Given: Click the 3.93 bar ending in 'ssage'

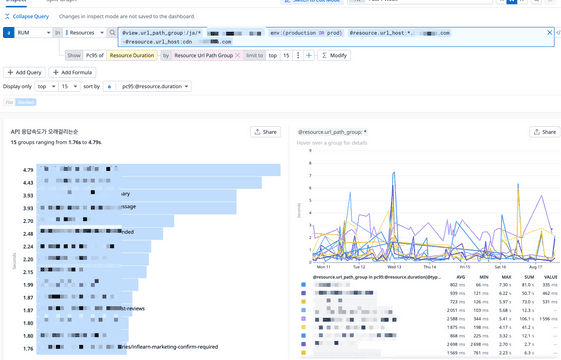Looking at the screenshot, I should pyautogui.click(x=136, y=208).
